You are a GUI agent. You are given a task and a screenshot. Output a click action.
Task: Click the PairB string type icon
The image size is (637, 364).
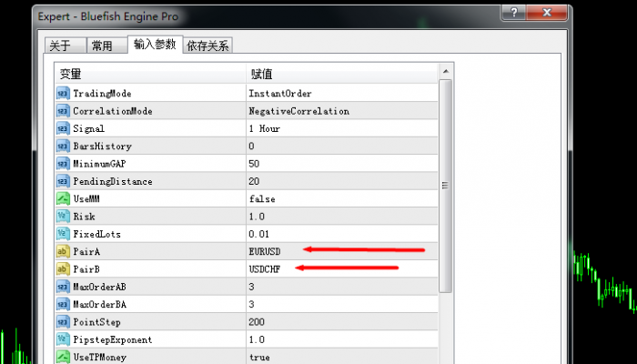pos(63,269)
